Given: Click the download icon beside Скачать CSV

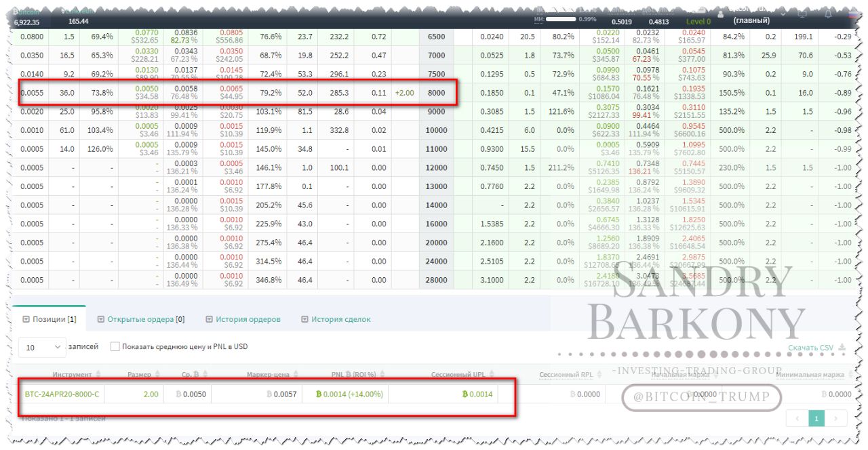Looking at the screenshot, I should 842,348.
